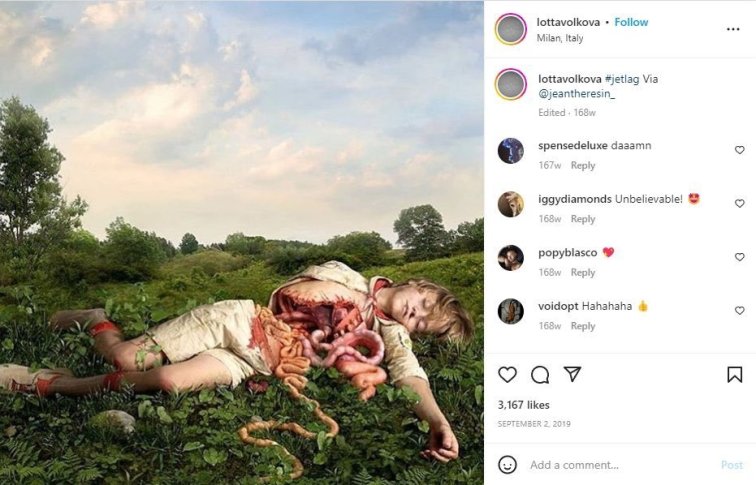Like popyblasco's comment heart
Image resolution: width=756 pixels, height=485 pixels.
point(740,258)
